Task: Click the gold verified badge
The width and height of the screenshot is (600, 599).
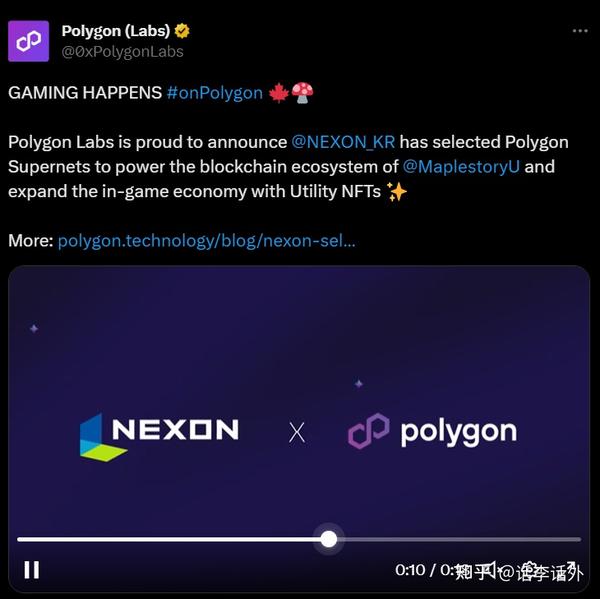Action: click(x=182, y=31)
